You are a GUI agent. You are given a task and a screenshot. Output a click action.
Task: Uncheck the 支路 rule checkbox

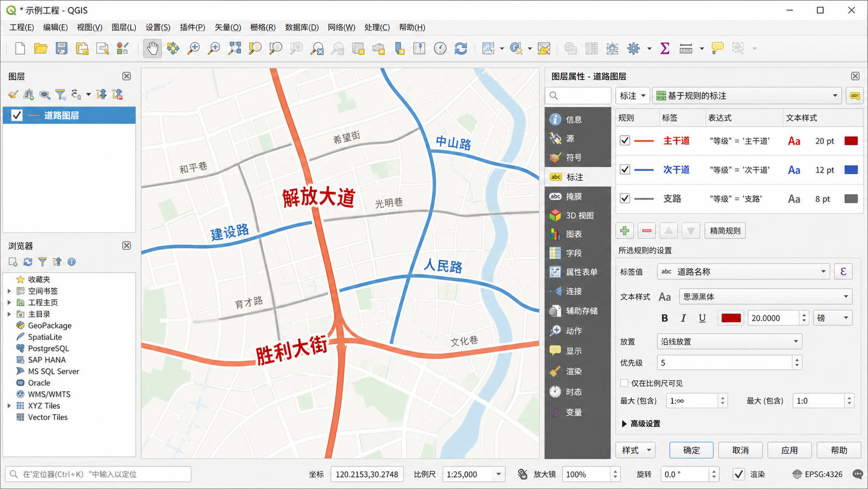coord(625,199)
